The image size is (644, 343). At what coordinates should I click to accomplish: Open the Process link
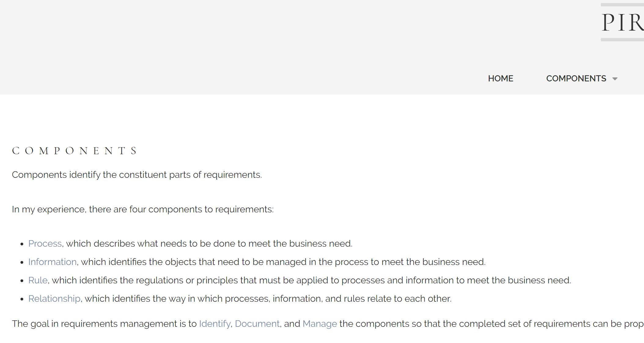[x=45, y=244]
